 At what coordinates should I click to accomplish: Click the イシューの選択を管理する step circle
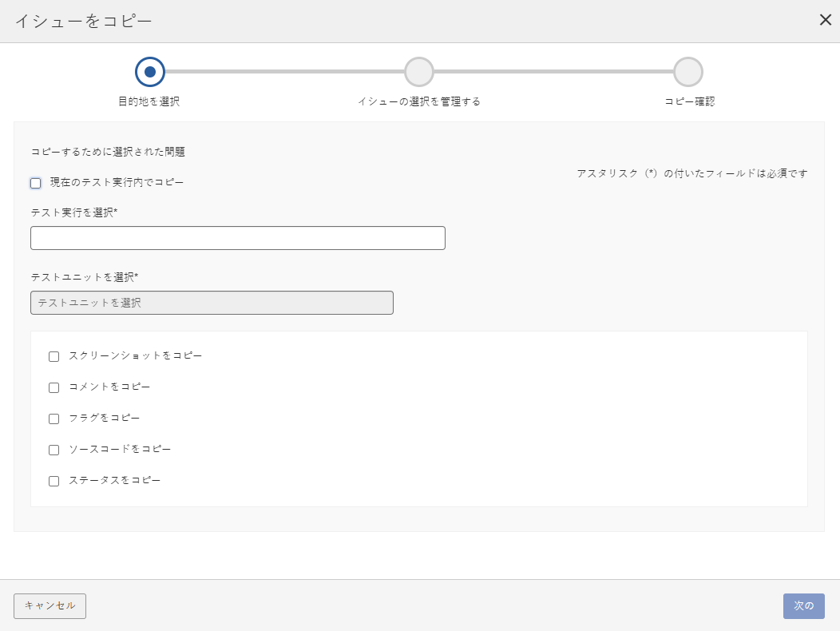click(x=419, y=72)
